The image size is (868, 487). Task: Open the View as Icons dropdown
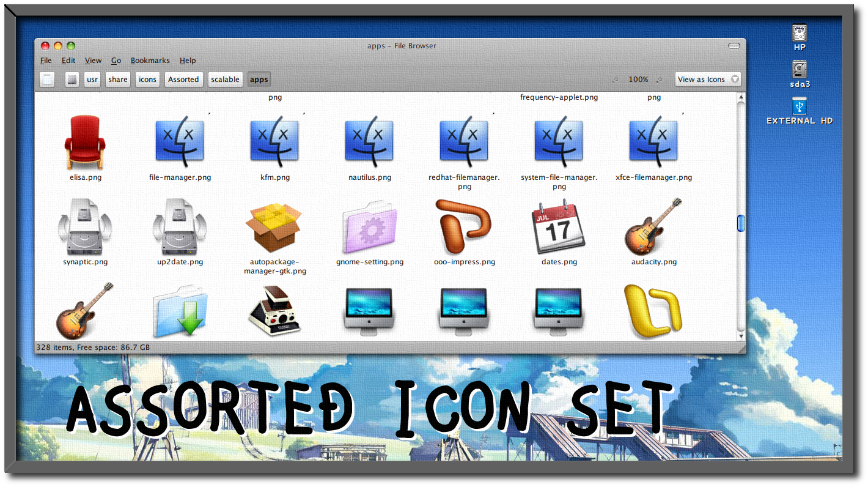[707, 79]
